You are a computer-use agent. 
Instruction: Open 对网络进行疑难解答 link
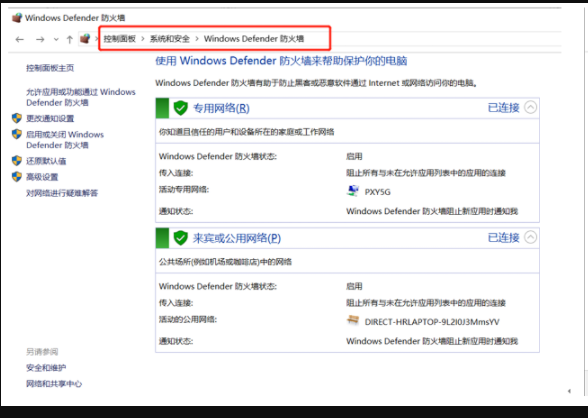point(62,193)
